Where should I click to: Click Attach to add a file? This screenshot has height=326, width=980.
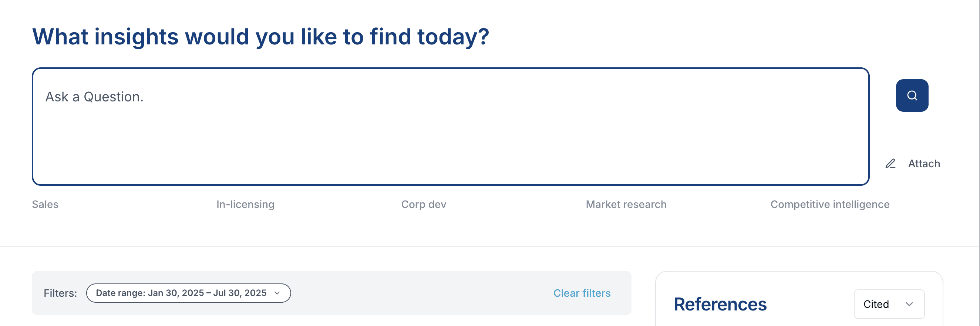tap(924, 164)
